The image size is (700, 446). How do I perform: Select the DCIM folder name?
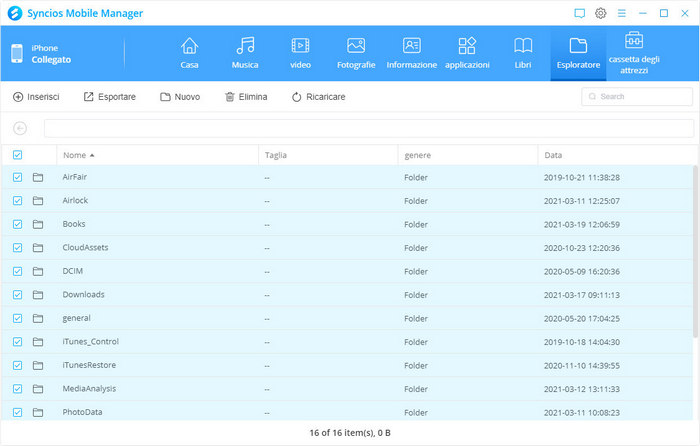(x=73, y=271)
